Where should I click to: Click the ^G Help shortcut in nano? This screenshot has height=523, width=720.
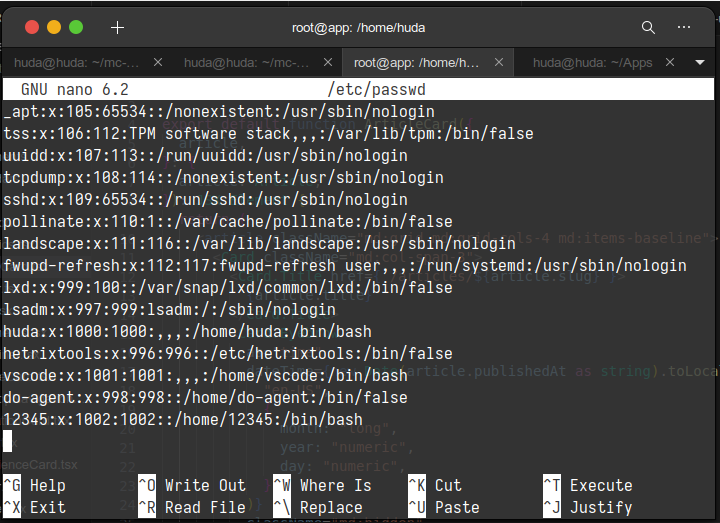(35, 485)
